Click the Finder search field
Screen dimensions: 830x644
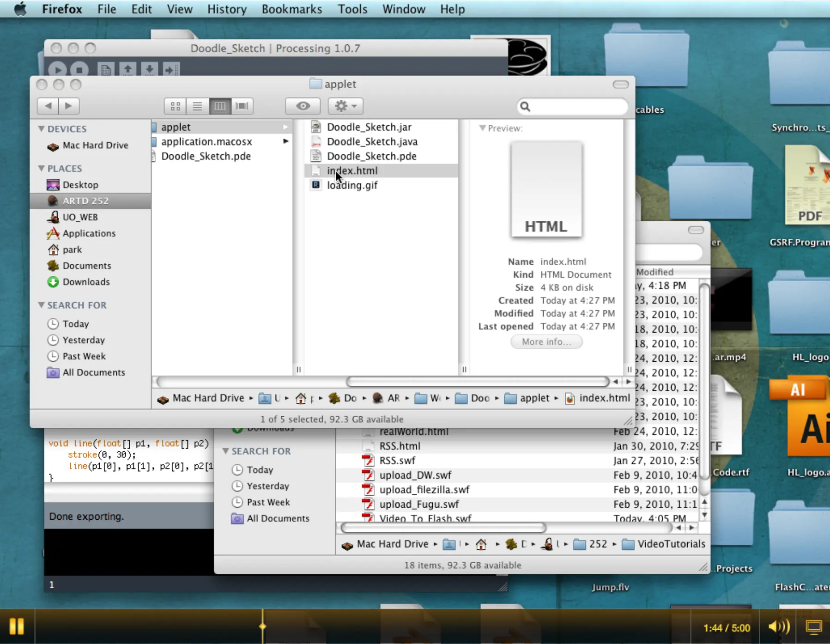tap(573, 107)
